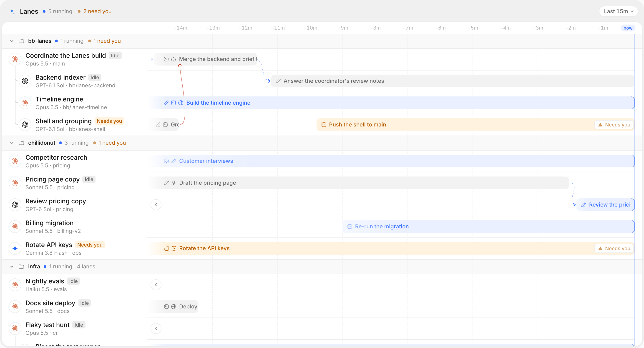Click the Backend indexer agent avatar
The image size is (644, 348).
[25, 81]
